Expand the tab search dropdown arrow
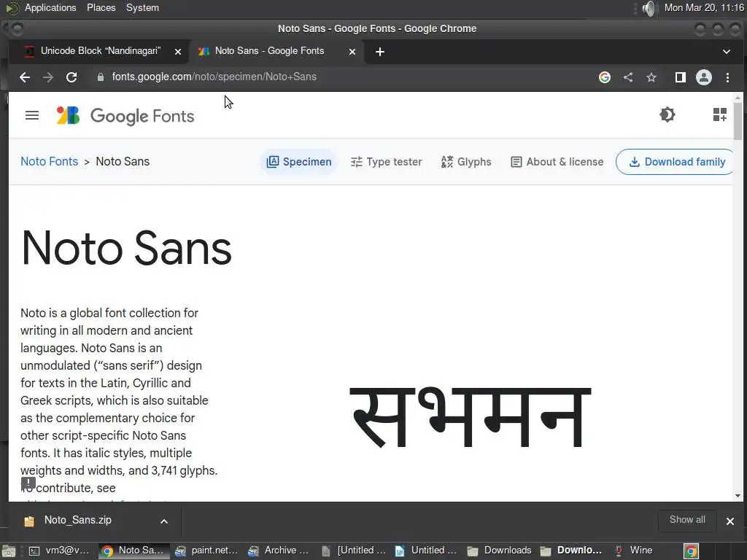 (x=727, y=52)
